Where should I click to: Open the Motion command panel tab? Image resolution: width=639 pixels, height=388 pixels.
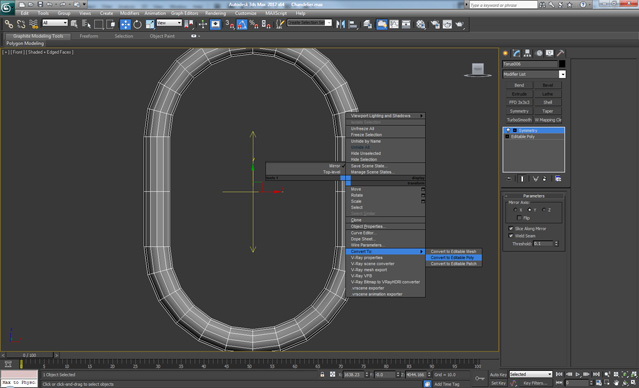(539, 53)
